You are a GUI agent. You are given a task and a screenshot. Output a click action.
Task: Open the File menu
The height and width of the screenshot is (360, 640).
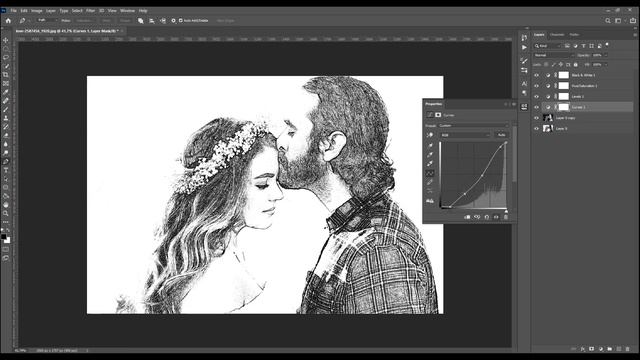point(13,11)
